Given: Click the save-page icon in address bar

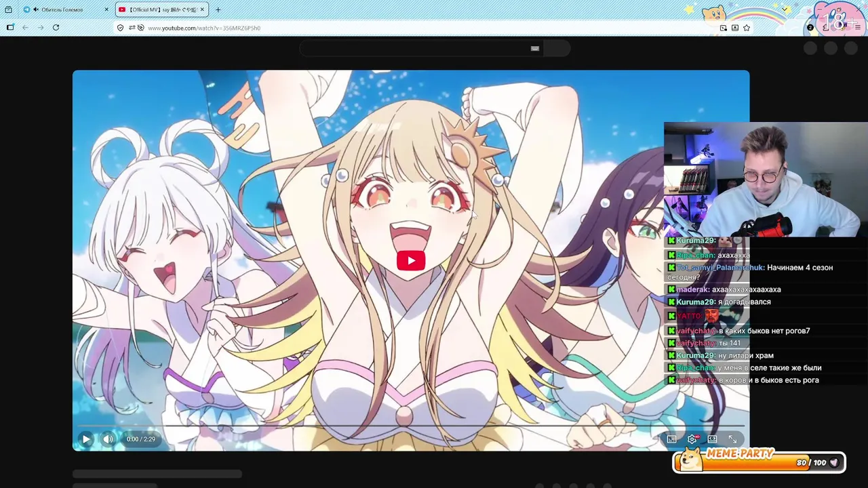Looking at the screenshot, I should tap(734, 28).
